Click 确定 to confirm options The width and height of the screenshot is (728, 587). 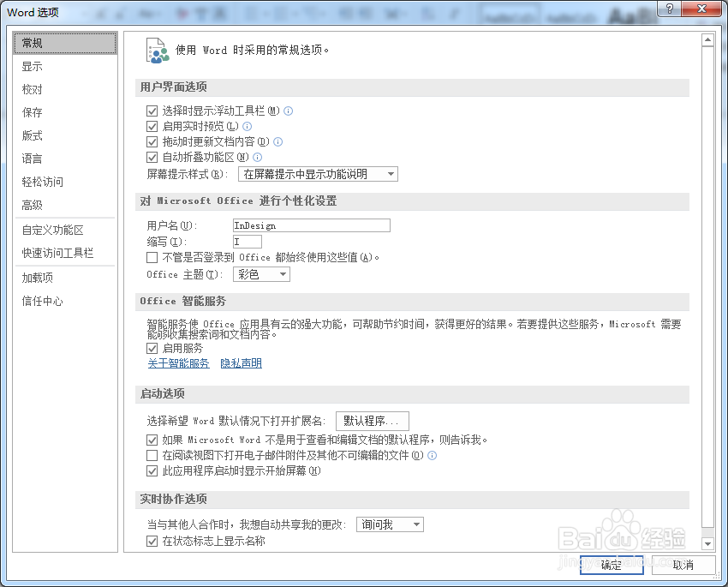coord(612,566)
